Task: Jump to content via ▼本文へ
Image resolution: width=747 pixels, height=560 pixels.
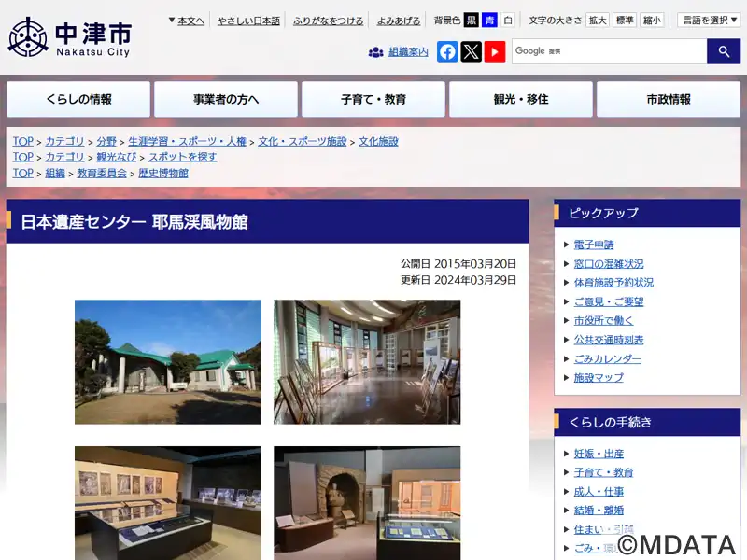Action: click(x=186, y=21)
